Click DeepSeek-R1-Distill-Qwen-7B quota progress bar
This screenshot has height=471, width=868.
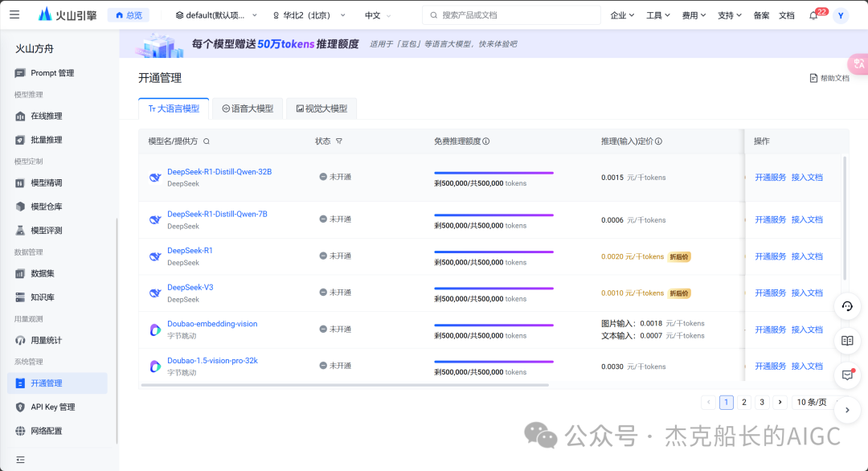point(493,215)
